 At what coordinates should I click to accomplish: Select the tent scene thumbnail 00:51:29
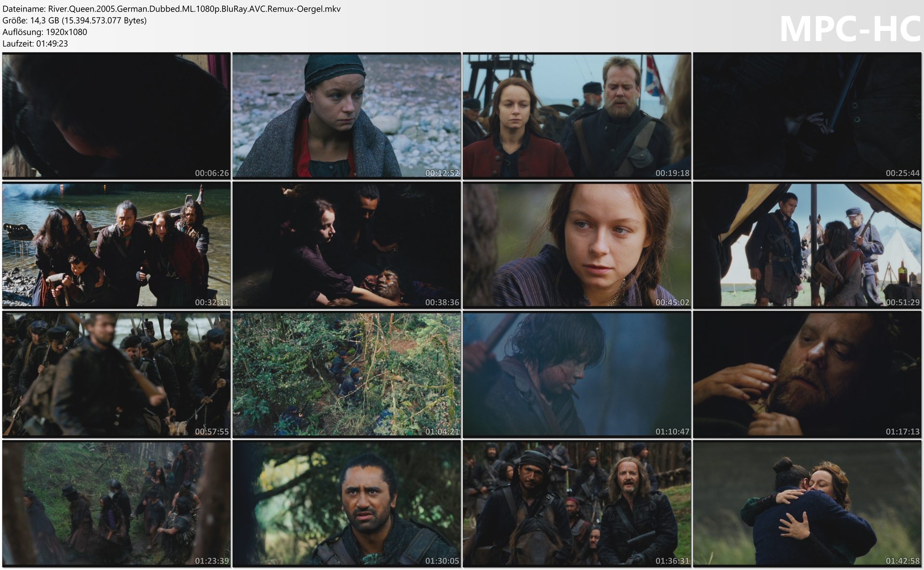pyautogui.click(x=807, y=245)
